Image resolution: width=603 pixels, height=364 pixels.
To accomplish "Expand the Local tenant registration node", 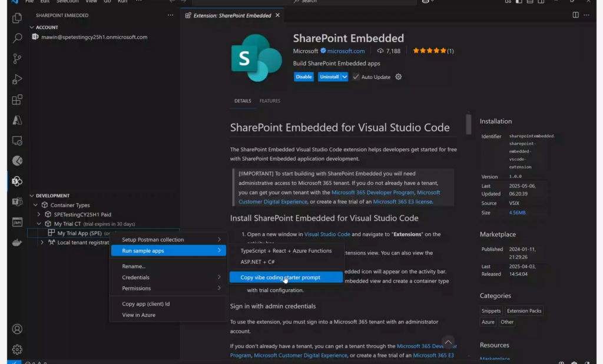I will (x=42, y=243).
